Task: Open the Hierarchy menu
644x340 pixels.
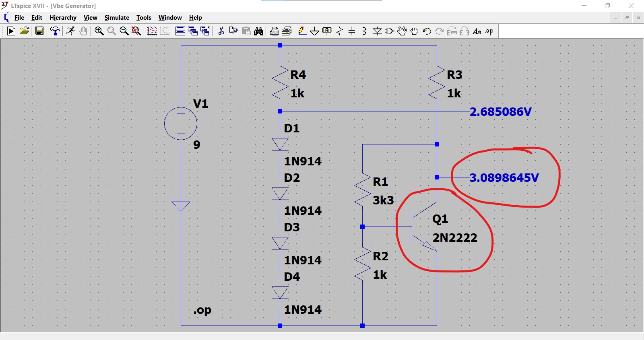Action: [63, 18]
